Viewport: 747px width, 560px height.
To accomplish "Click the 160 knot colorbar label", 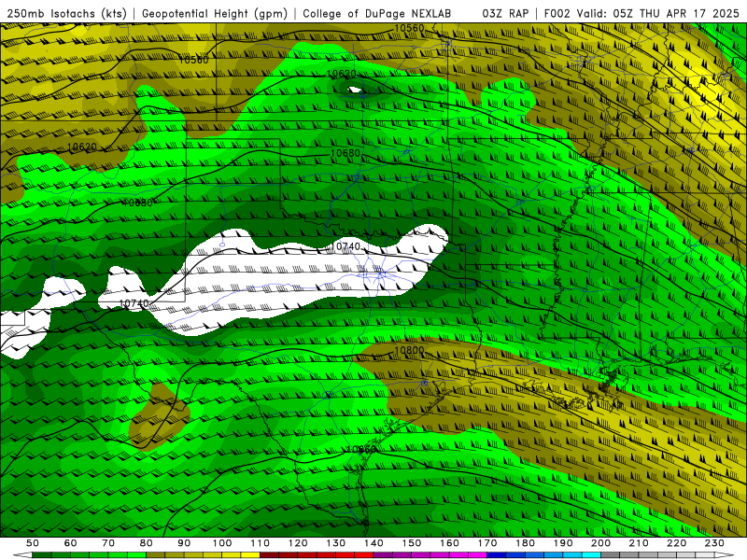I will click(449, 543).
